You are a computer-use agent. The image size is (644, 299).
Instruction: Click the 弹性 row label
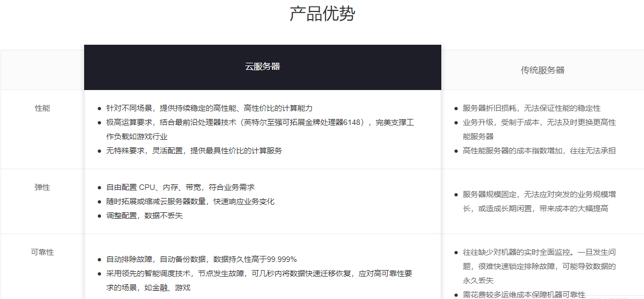point(42,188)
